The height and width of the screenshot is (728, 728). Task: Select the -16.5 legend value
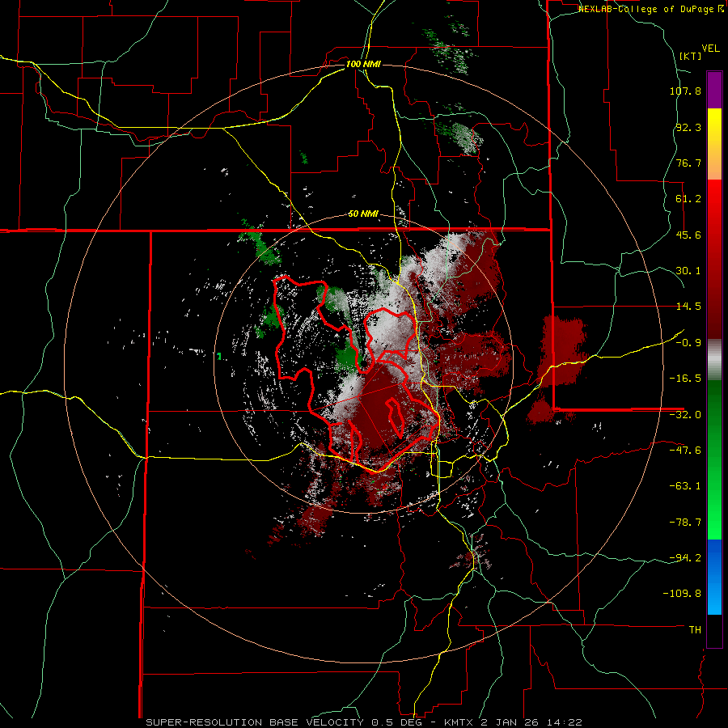tap(685, 379)
